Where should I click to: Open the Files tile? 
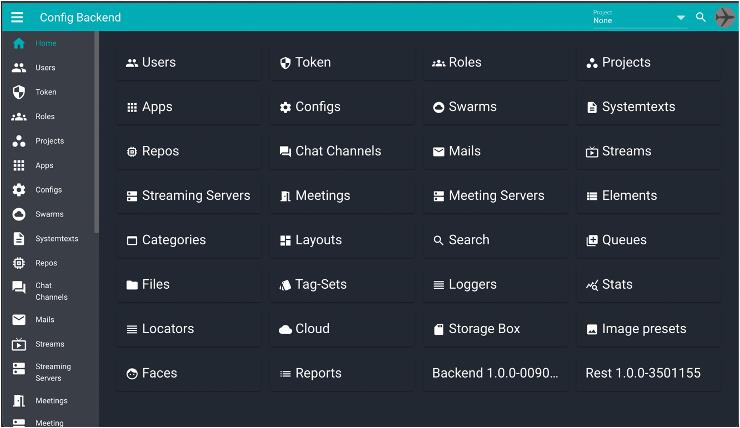click(188, 284)
